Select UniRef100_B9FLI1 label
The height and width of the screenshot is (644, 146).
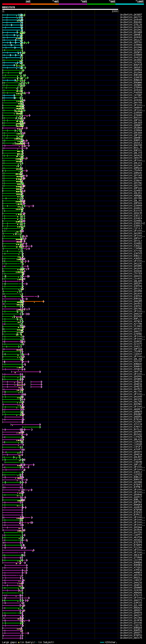(x=131, y=319)
